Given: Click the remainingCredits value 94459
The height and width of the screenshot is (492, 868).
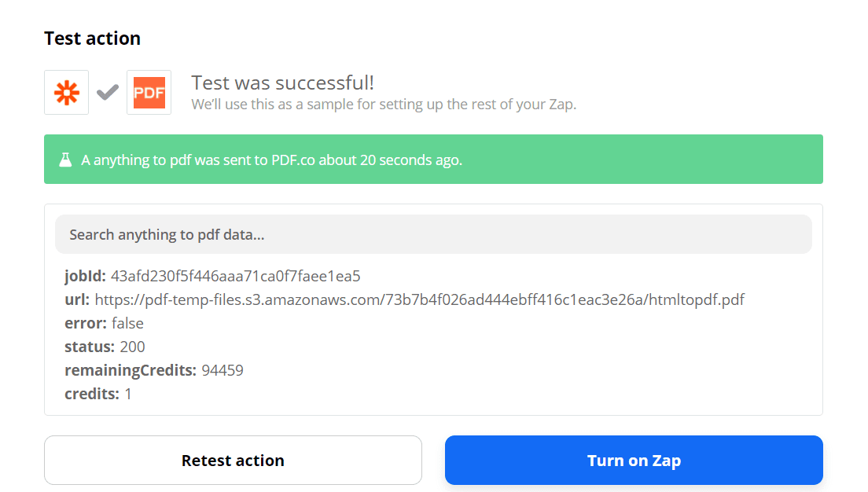Looking at the screenshot, I should 223,370.
